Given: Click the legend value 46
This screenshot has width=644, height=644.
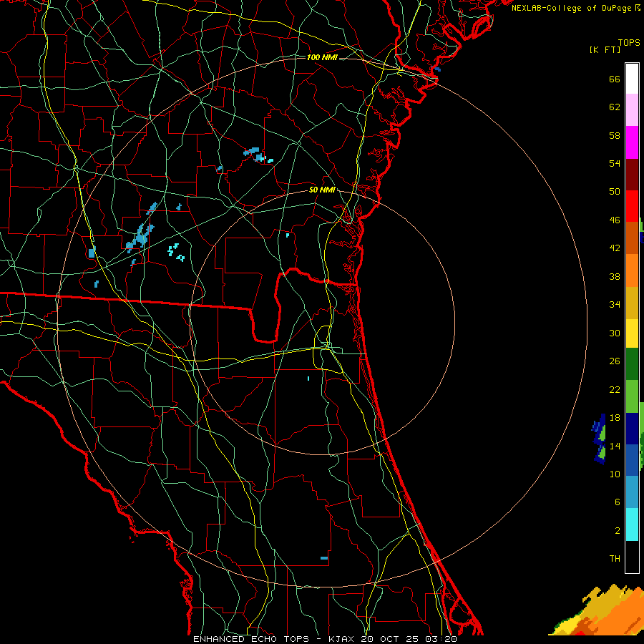Looking at the screenshot, I should [x=615, y=220].
